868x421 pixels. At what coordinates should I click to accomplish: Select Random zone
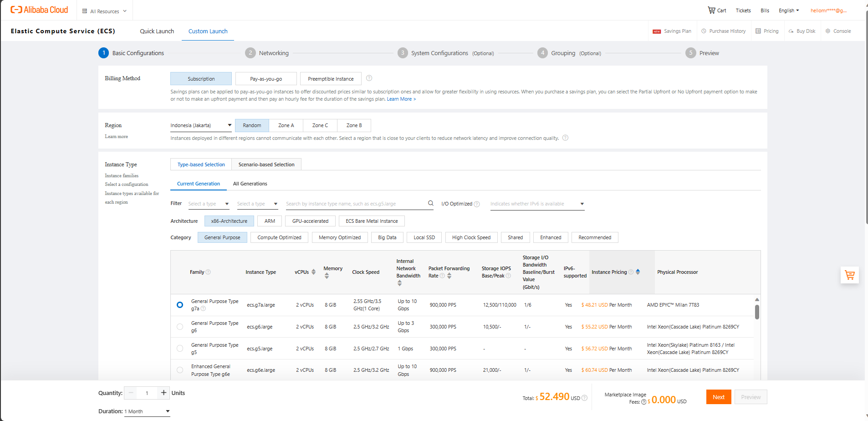click(252, 125)
